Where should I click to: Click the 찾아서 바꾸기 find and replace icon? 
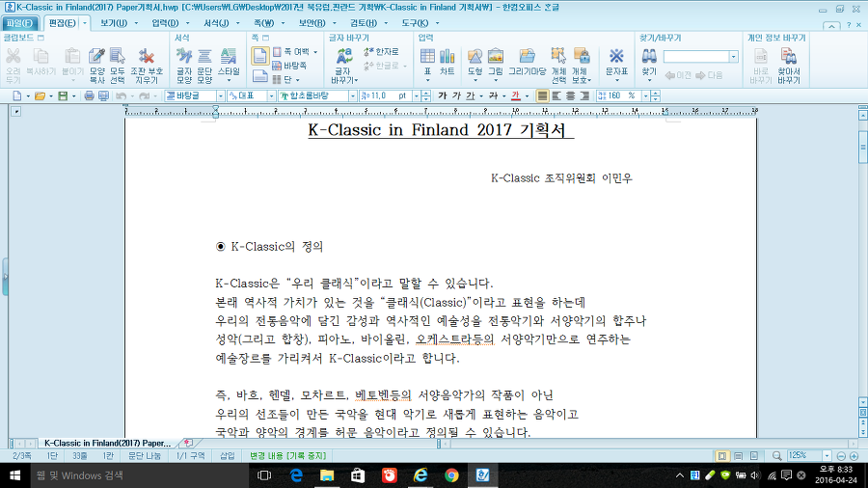click(789, 66)
